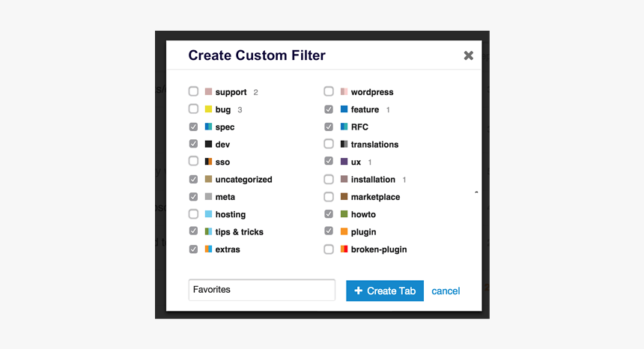Click the black-gray translations swatch
This screenshot has width=644, height=349.
click(344, 144)
